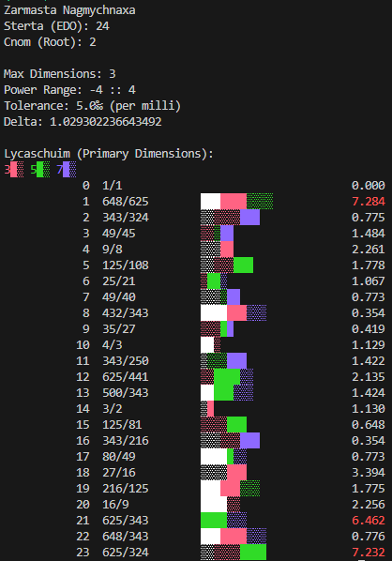This screenshot has width=392, height=561.
Task: Click the ratio 1/1 in row 0
Action: pos(113,186)
